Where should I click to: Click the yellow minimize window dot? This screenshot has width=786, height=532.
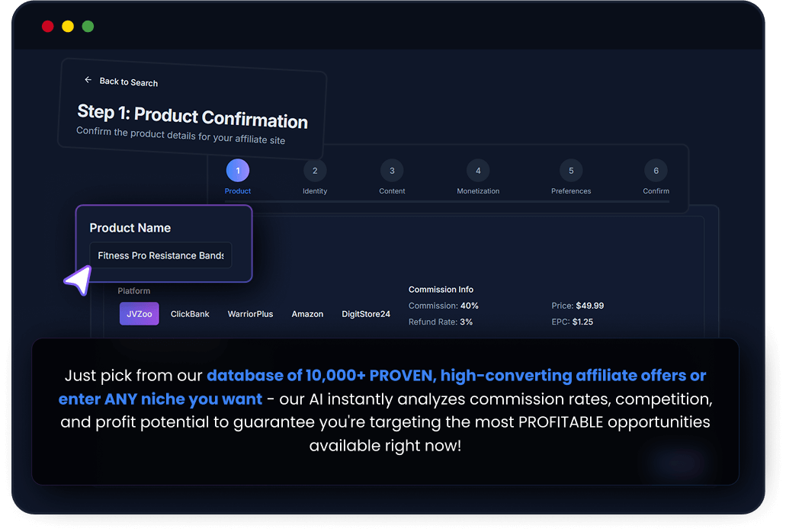click(x=68, y=27)
